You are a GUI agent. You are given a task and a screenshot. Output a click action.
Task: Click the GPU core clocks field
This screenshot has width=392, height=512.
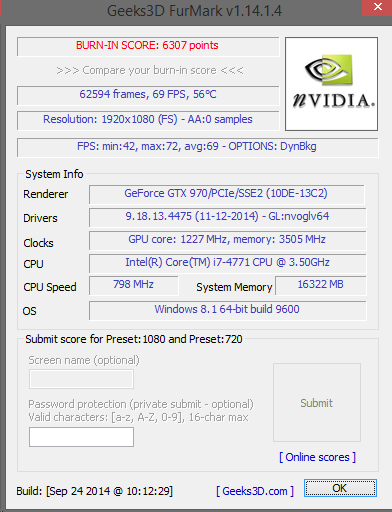228,240
